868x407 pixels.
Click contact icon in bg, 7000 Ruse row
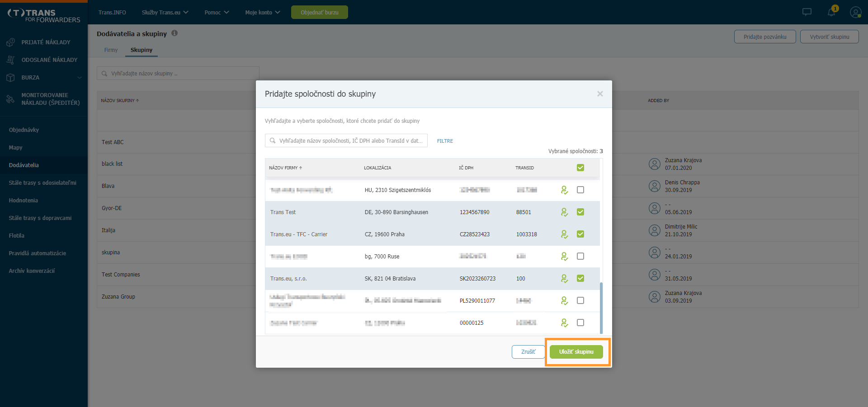[x=564, y=256]
